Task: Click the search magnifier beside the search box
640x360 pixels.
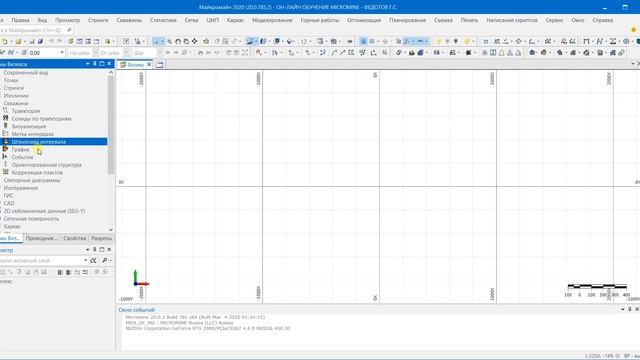Action: (69, 30)
